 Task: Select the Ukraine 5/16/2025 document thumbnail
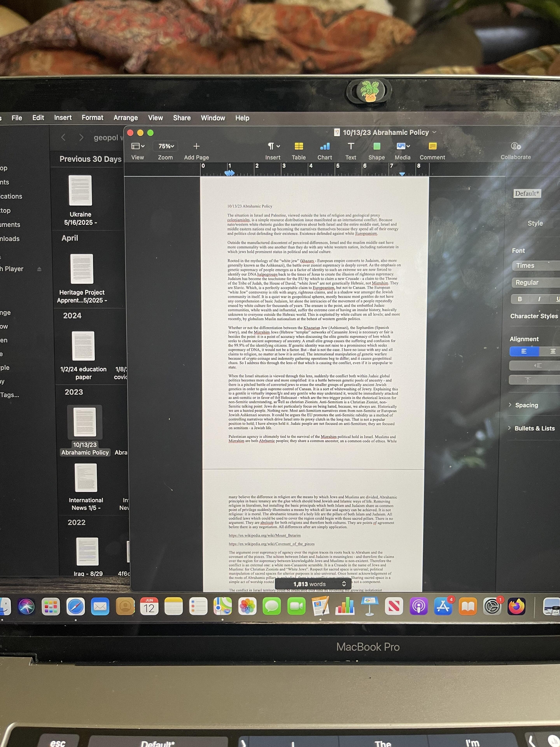[80, 190]
